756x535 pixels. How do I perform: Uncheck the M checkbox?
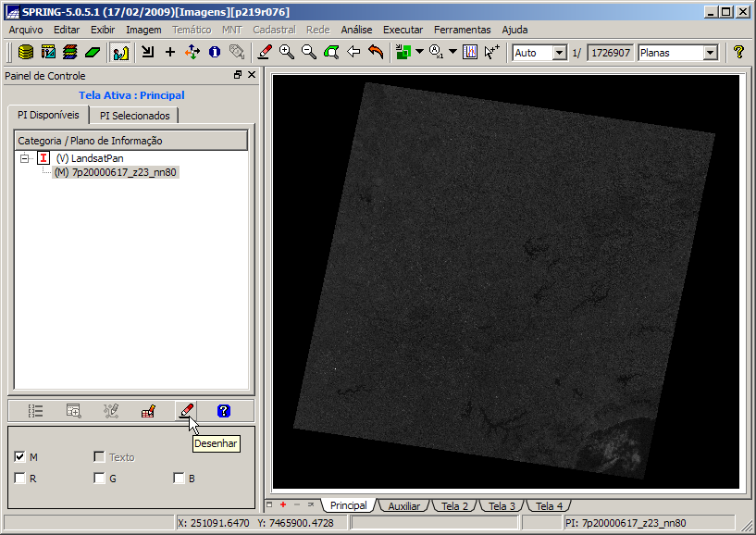coord(19,457)
